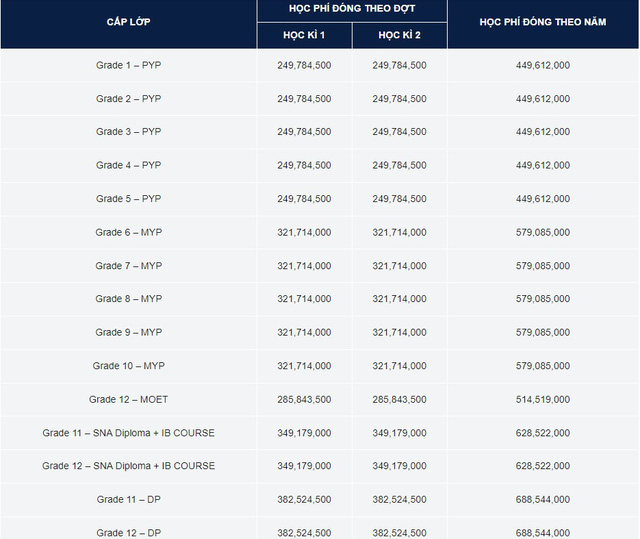The image size is (640, 539).
Task: Click the CẤP LỚP column header
Action: click(x=128, y=22)
